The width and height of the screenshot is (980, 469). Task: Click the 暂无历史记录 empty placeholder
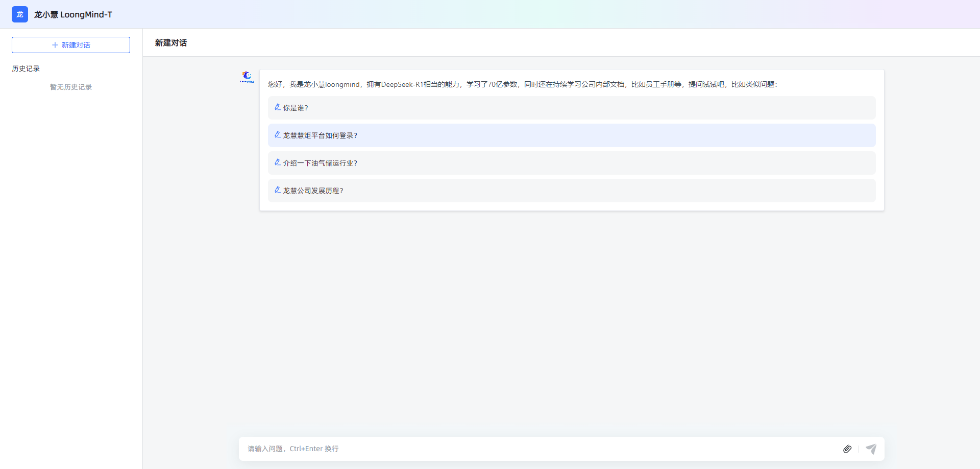(x=71, y=87)
